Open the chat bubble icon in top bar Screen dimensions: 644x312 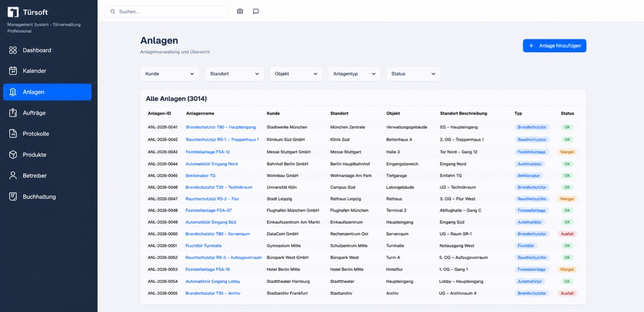pos(256,11)
